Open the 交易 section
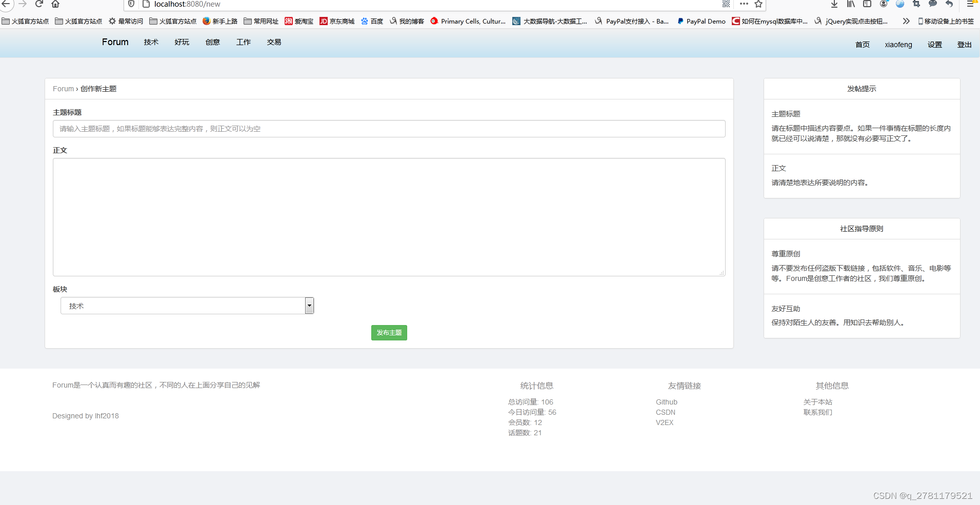Viewport: 980px width, 505px height. click(x=274, y=42)
